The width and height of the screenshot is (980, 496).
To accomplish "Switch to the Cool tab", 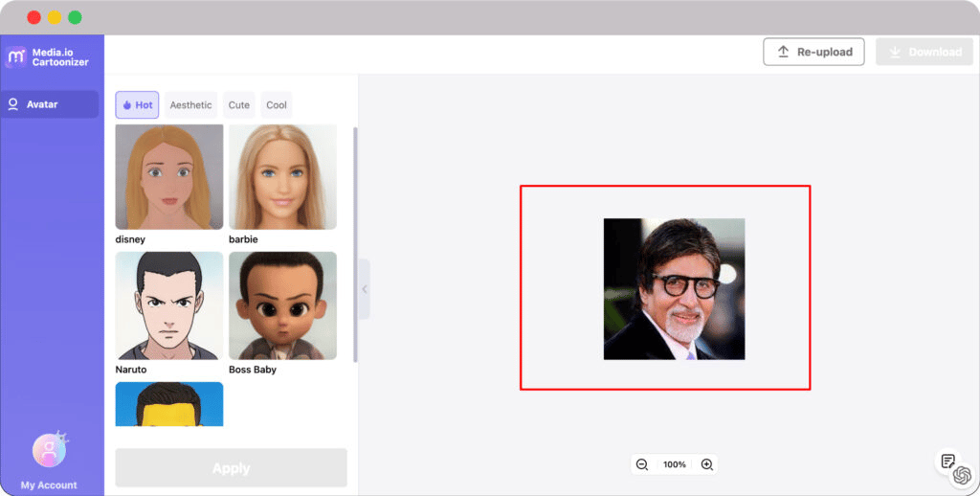I will [277, 105].
